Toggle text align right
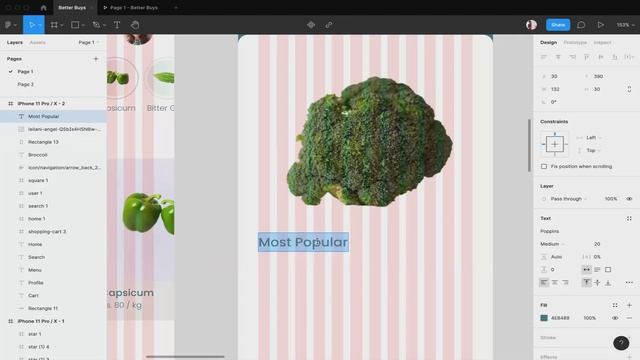 565,282
